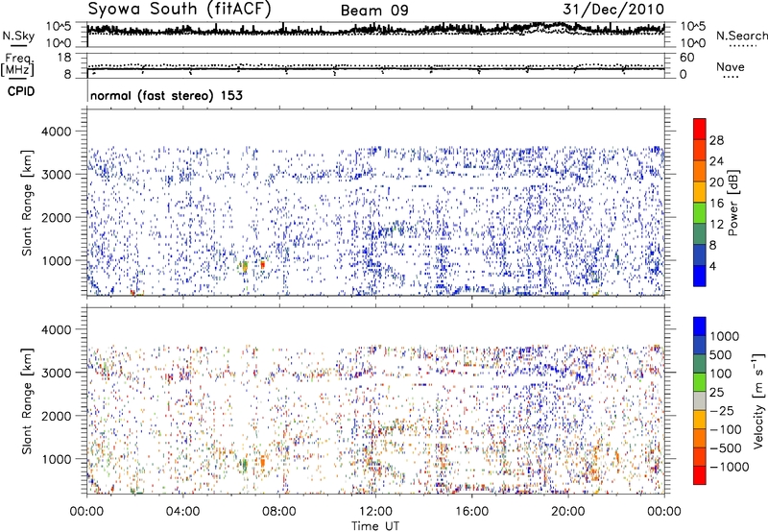Click the 'Nave' legend label

731,67
